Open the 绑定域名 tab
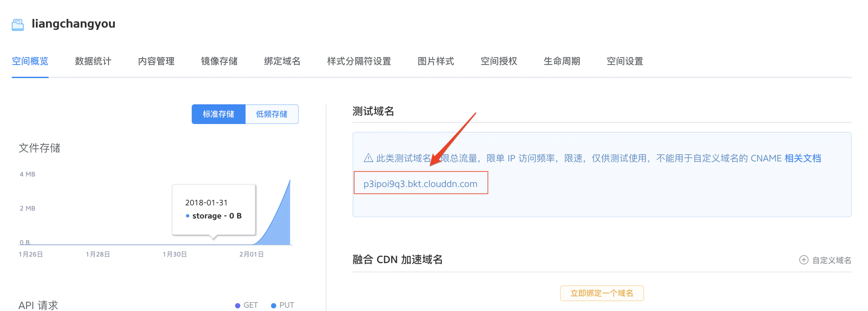 [x=282, y=61]
